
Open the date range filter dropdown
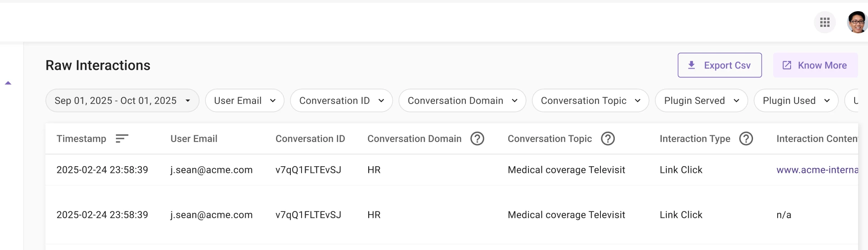click(122, 101)
